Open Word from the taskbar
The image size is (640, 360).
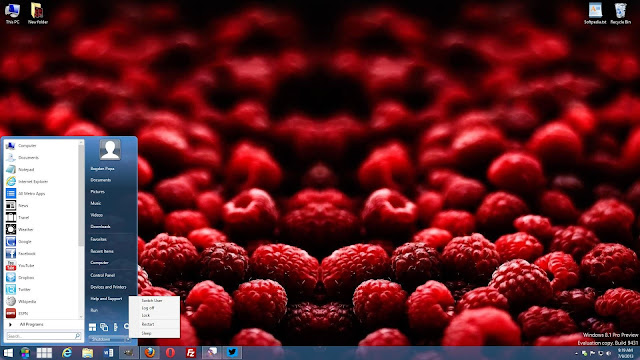tap(108, 353)
